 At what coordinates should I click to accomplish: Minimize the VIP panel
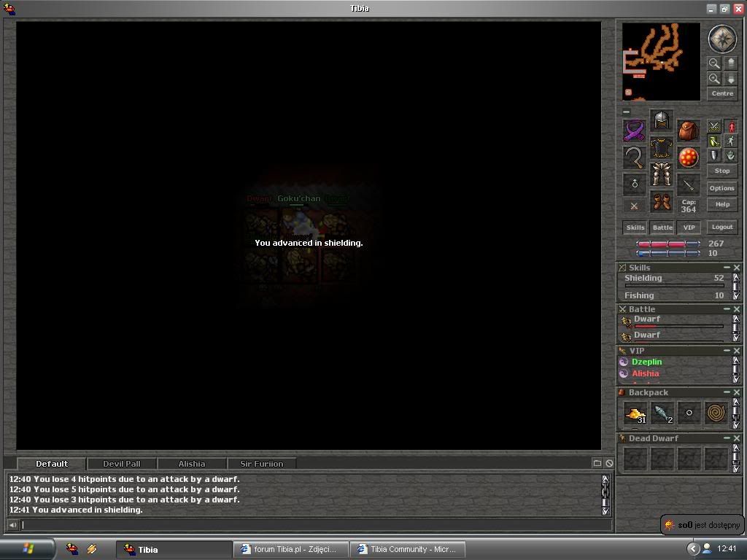point(727,351)
